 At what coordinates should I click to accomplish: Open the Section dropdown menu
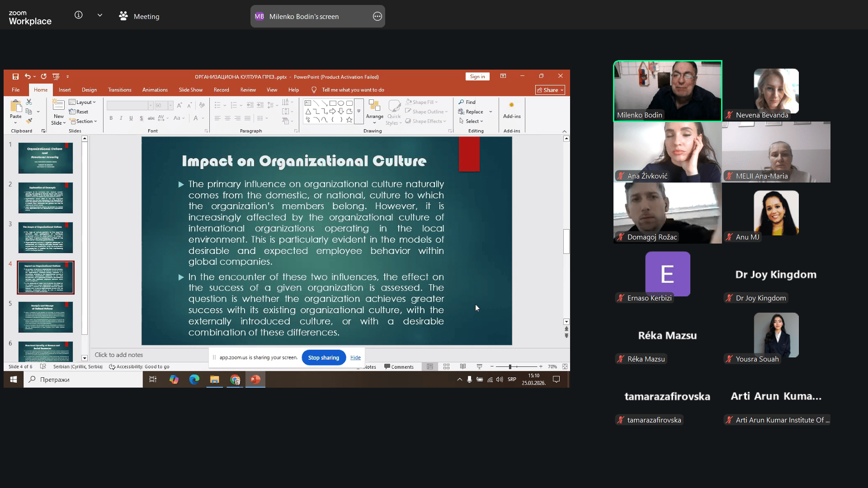(x=84, y=121)
